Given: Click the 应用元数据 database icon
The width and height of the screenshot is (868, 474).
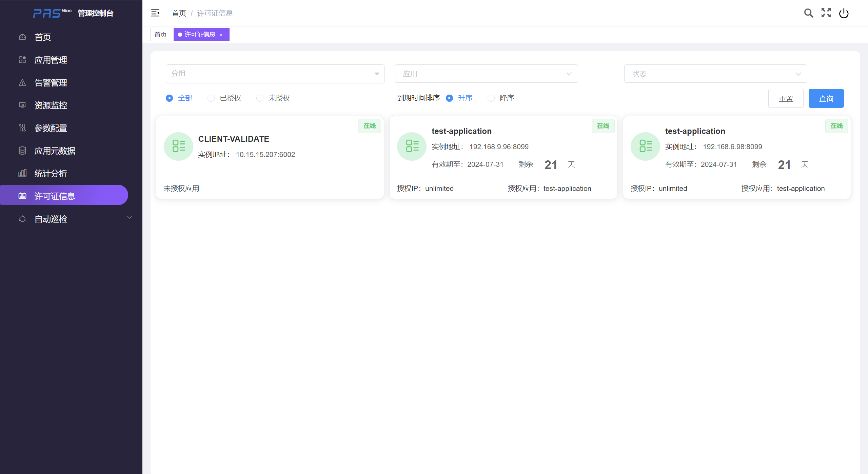Looking at the screenshot, I should [x=22, y=151].
